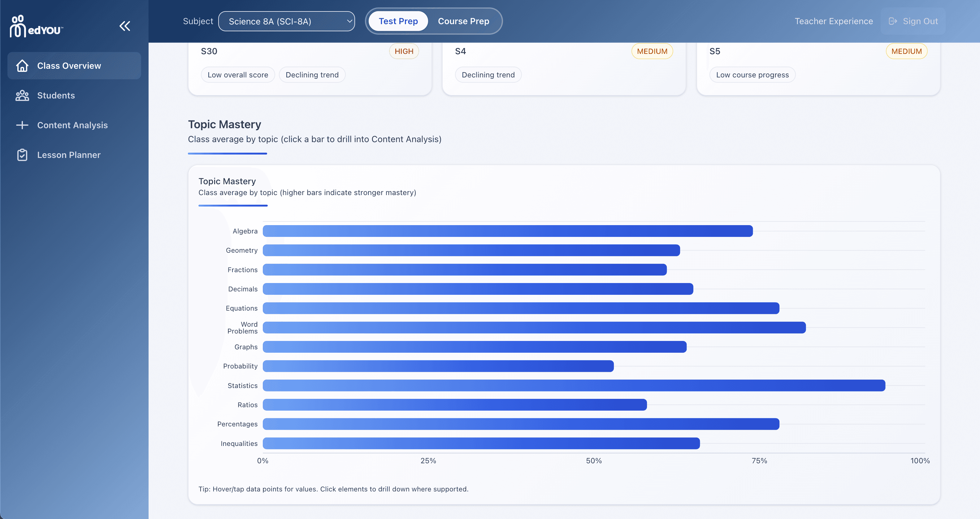Click the Sign Out button

(920, 21)
